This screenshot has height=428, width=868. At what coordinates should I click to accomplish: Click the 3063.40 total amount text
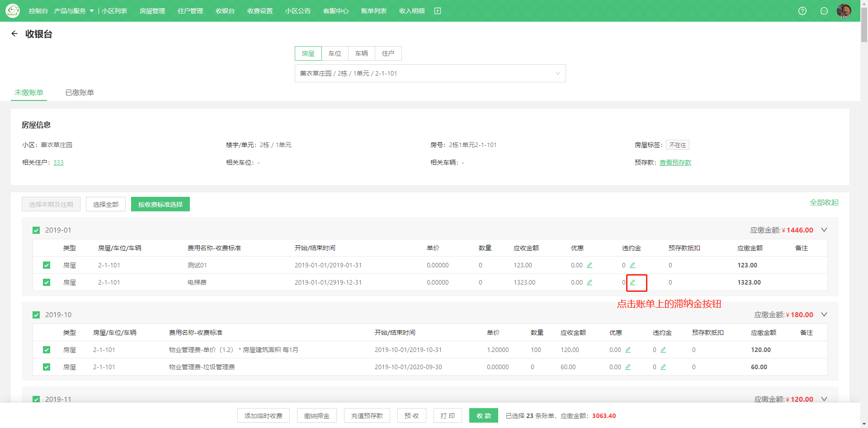pyautogui.click(x=604, y=416)
